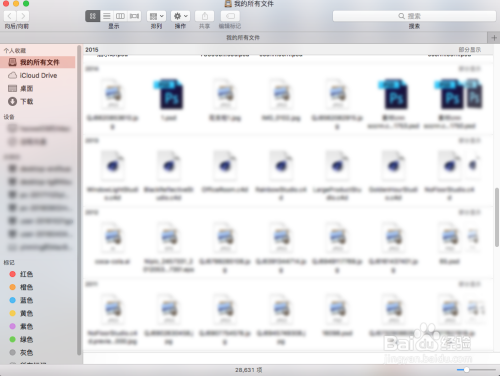Select the 我的所有文件 tab
Viewport: 500px width, 376px height.
(x=243, y=38)
